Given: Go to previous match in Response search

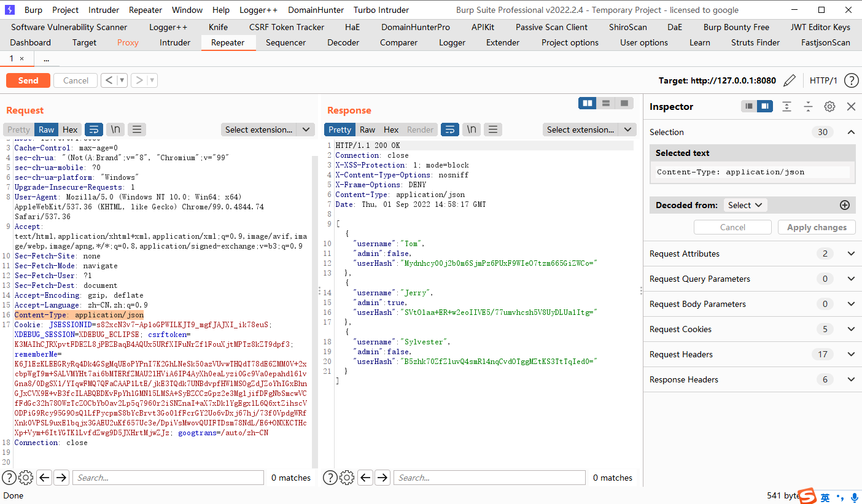Looking at the screenshot, I should point(365,478).
